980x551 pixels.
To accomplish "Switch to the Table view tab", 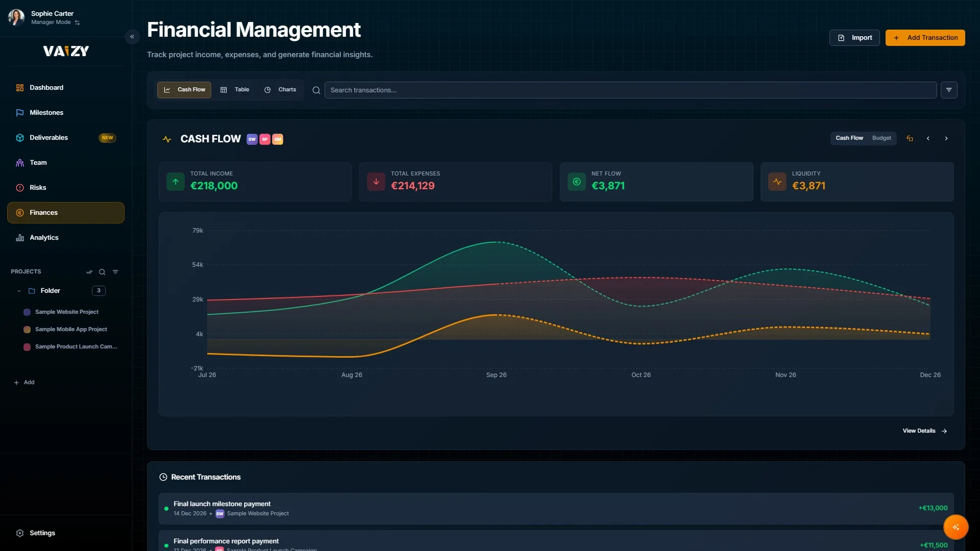I will pyautogui.click(x=235, y=90).
